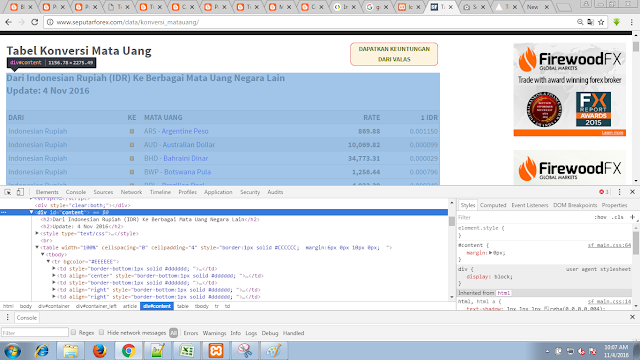The width and height of the screenshot is (640, 360).
Task: Open the Network DevTools tab
Action: pos(131,192)
